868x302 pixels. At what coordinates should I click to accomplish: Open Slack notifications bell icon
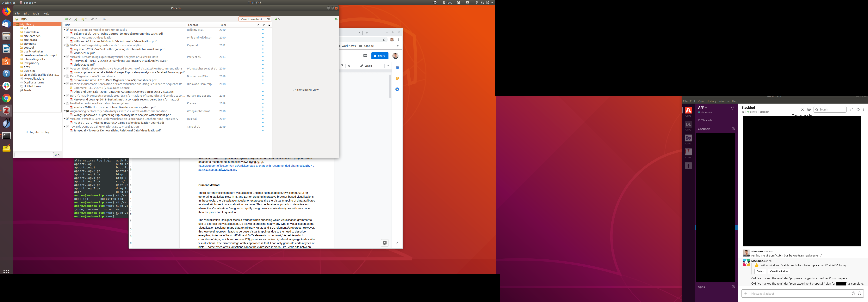click(732, 108)
